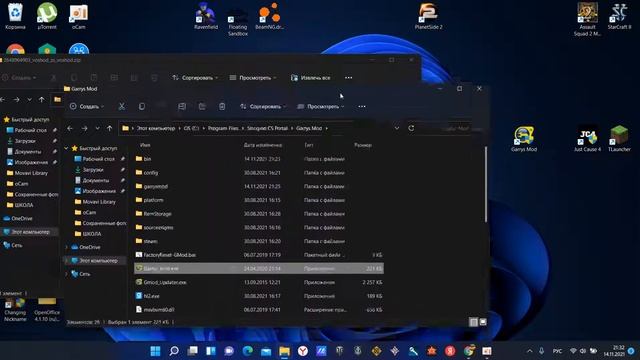Click the Cut scissors icon in Garrys Mod window
This screenshot has height=360, width=640.
coord(122,107)
